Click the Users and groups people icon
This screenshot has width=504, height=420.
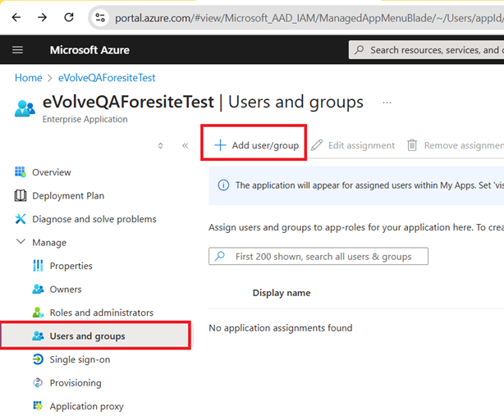tap(38, 336)
